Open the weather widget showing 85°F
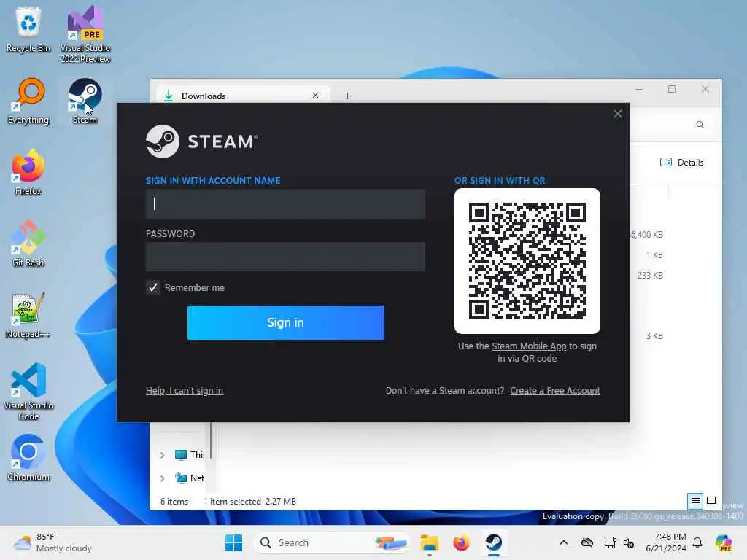747x560 pixels. coord(53,542)
